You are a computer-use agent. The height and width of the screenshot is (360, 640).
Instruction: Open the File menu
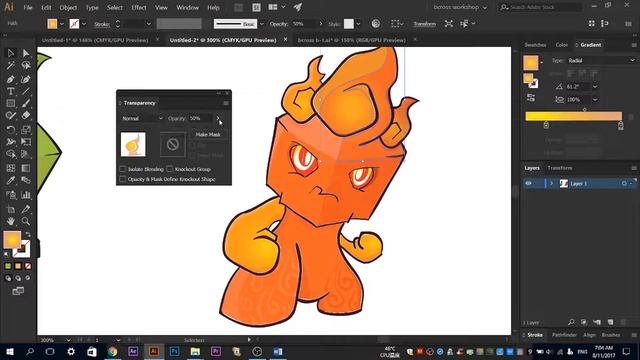coord(28,7)
